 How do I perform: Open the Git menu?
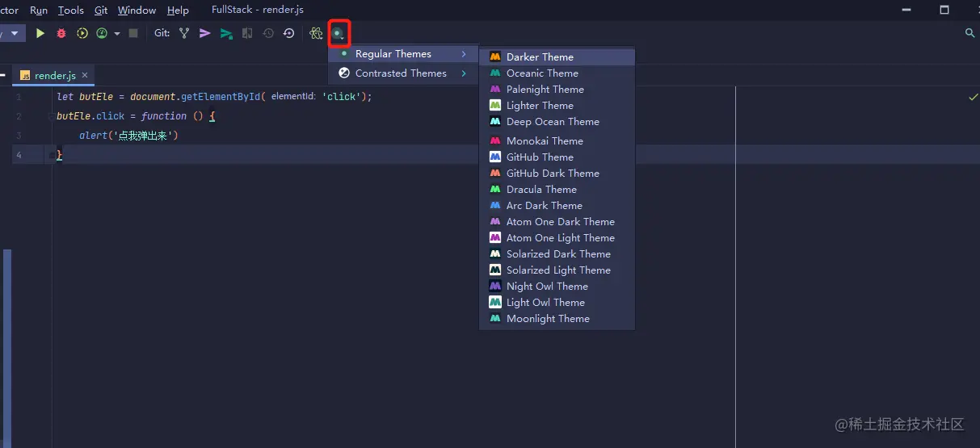(x=101, y=10)
